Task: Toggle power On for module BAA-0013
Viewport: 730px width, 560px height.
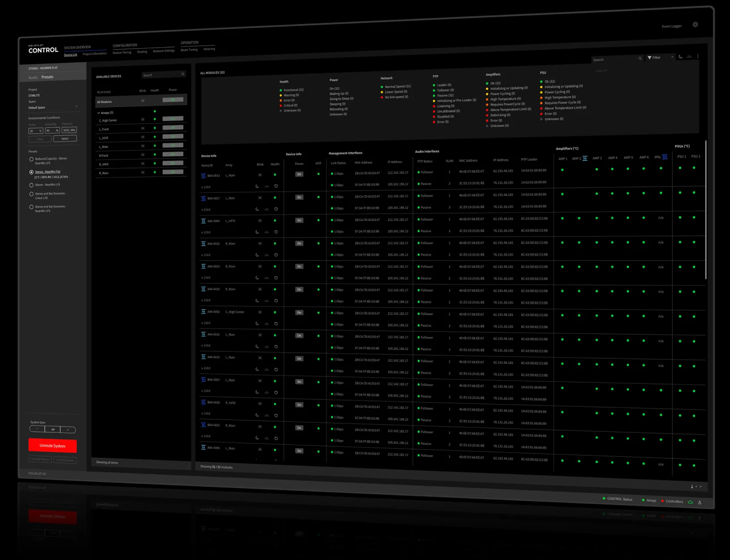Action: (299, 174)
